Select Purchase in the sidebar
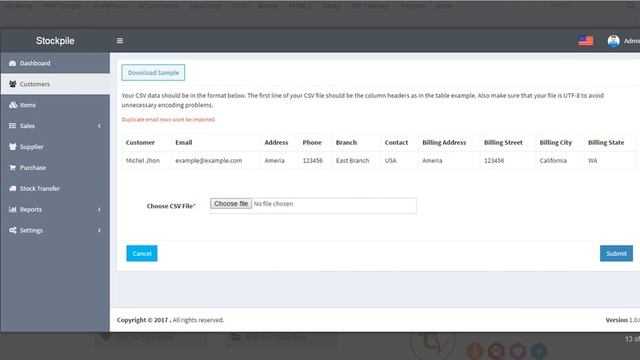640x360 pixels. [x=55, y=167]
